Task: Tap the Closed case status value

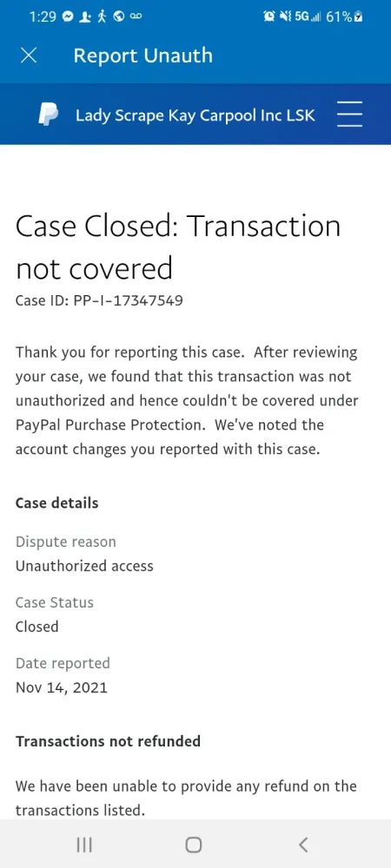Action: 37,627
